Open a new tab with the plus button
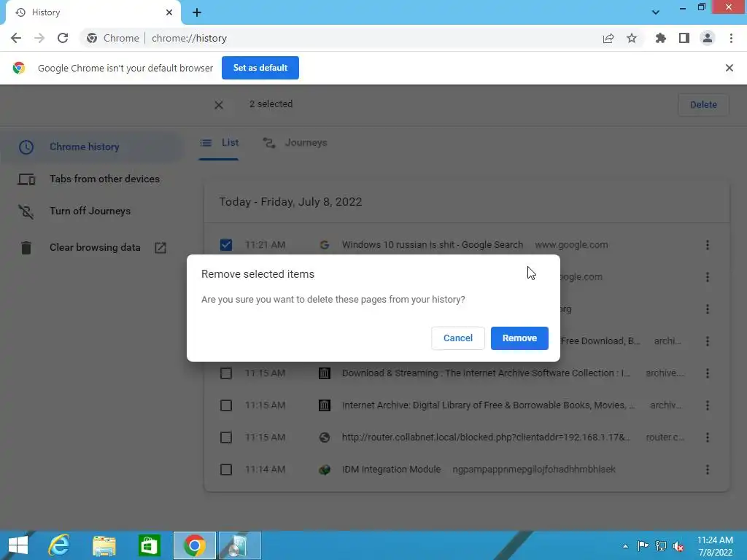 [197, 12]
